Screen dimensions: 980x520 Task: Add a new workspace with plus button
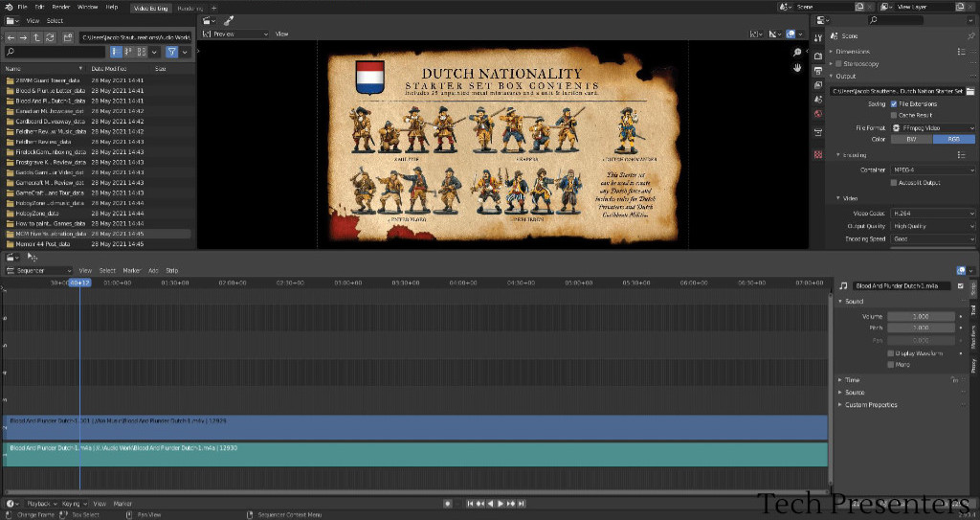click(213, 8)
